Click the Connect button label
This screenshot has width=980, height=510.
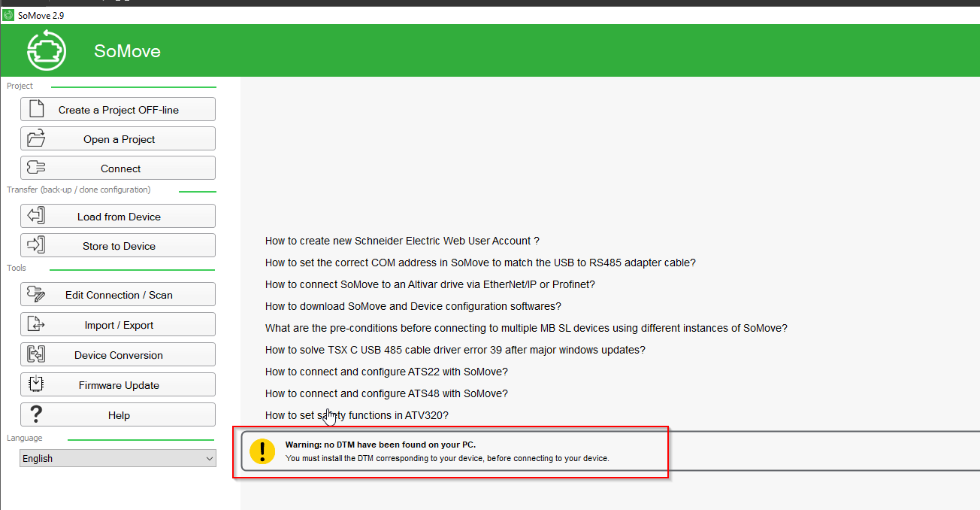click(x=121, y=168)
